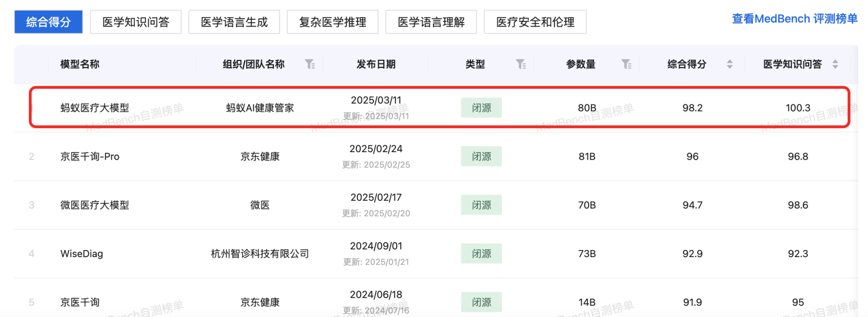
Task: Click rank number 2
Action: (x=31, y=156)
